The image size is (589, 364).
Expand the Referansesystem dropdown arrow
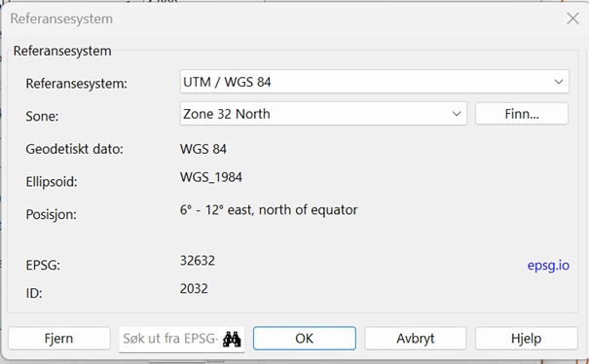tap(559, 82)
